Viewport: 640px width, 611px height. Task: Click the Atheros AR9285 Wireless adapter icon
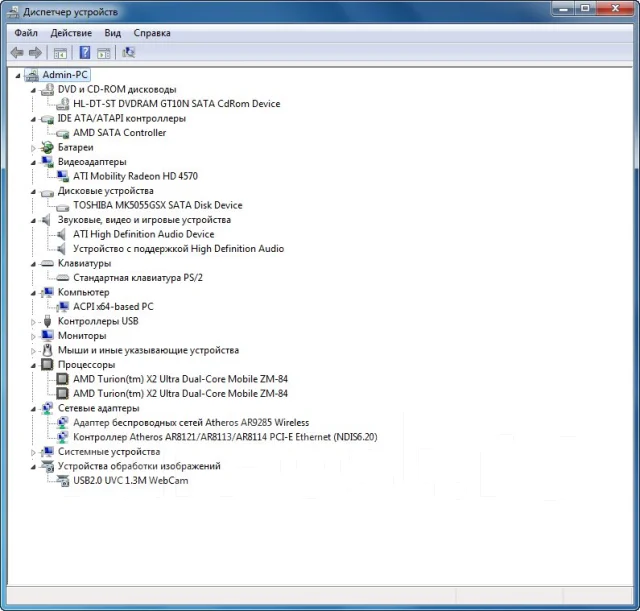62,422
